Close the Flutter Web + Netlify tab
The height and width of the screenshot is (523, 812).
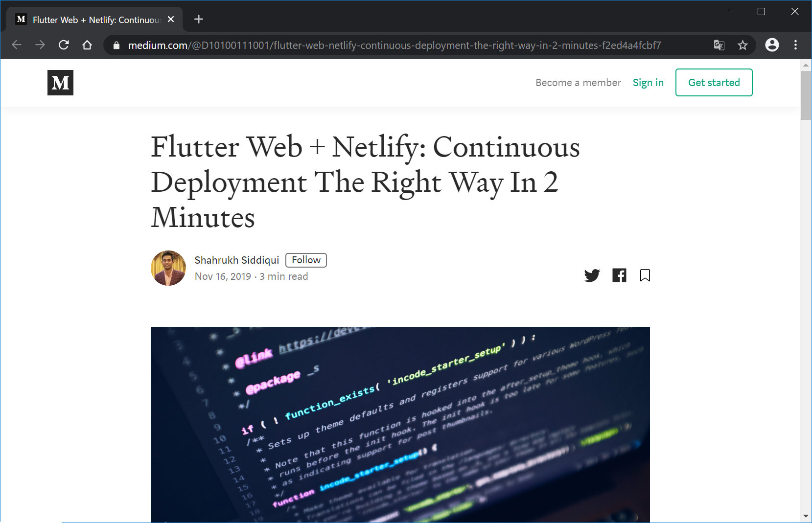click(x=171, y=19)
